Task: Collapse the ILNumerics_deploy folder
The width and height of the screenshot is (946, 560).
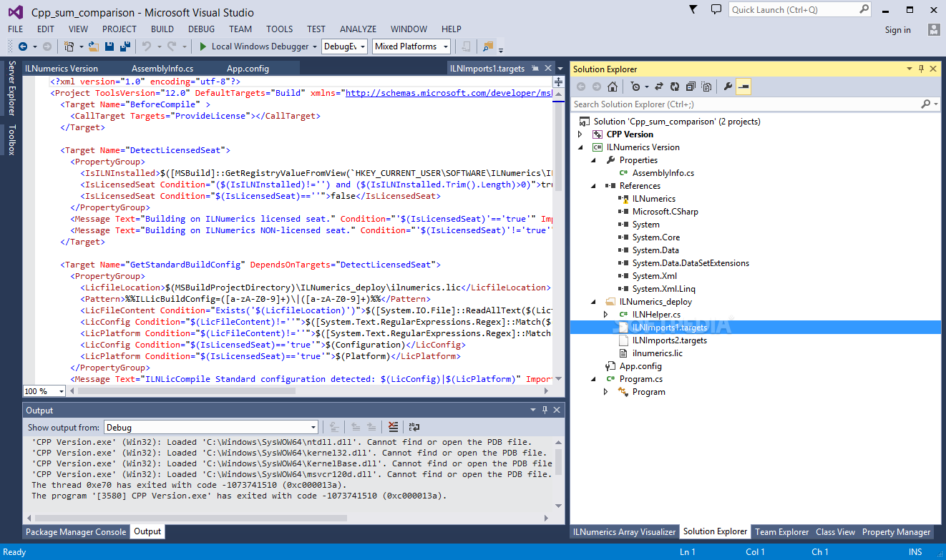Action: 593,302
